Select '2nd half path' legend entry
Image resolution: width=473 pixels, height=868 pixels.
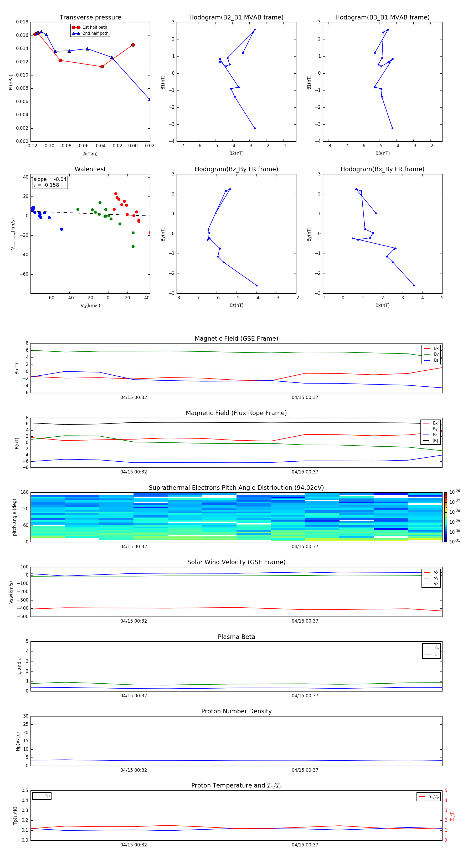pyautogui.click(x=90, y=33)
